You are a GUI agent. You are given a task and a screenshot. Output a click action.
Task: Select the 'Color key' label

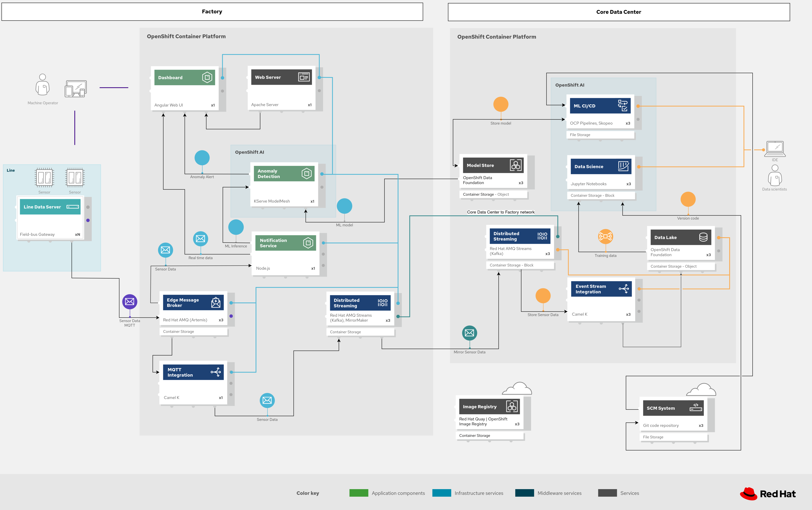coord(308,493)
